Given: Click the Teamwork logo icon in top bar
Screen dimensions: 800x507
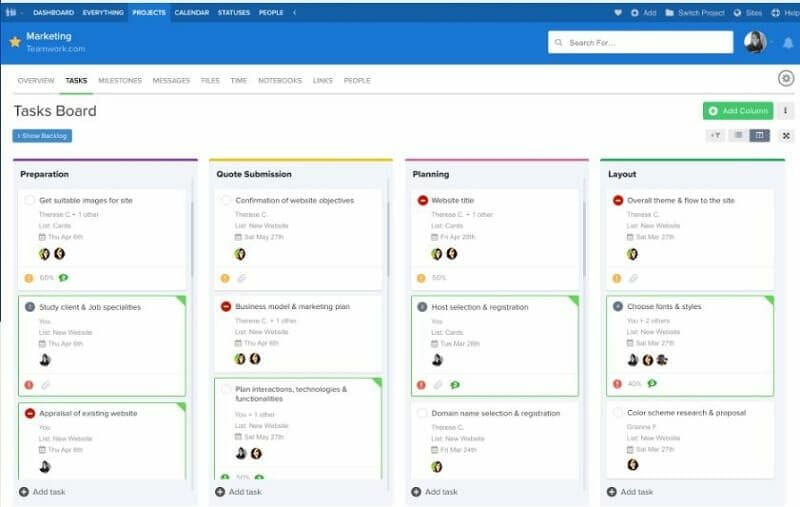Looking at the screenshot, I should pyautogui.click(x=11, y=12).
